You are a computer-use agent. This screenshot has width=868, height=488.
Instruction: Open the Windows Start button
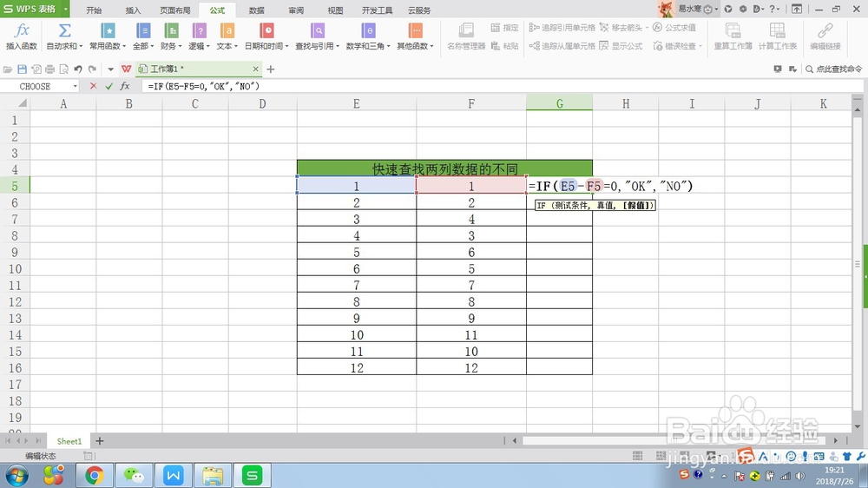(x=16, y=476)
